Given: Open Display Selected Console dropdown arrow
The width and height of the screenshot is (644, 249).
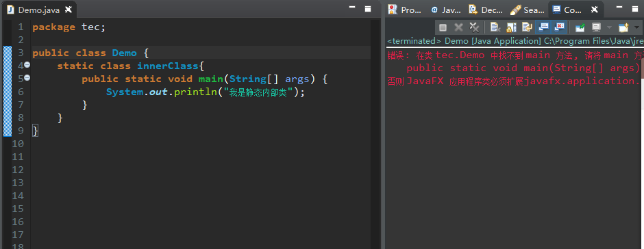Looking at the screenshot, I should [x=609, y=27].
